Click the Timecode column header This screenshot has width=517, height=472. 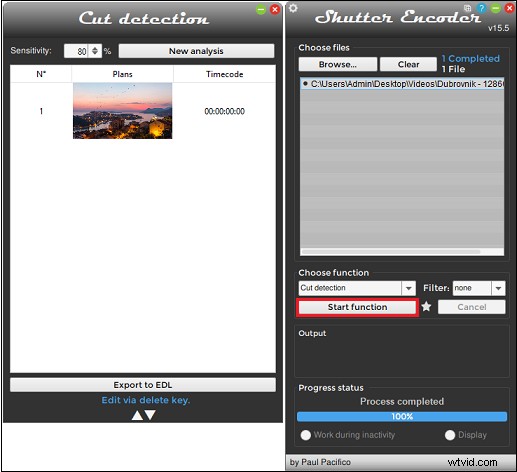pyautogui.click(x=224, y=74)
